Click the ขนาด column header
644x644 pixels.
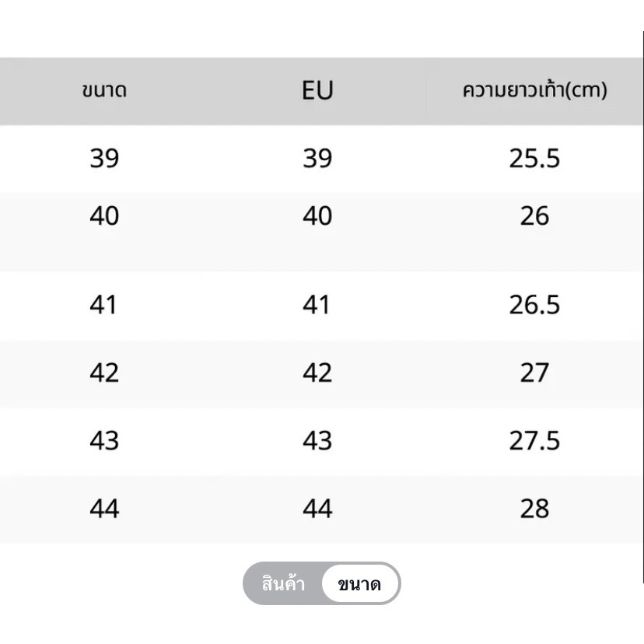104,91
